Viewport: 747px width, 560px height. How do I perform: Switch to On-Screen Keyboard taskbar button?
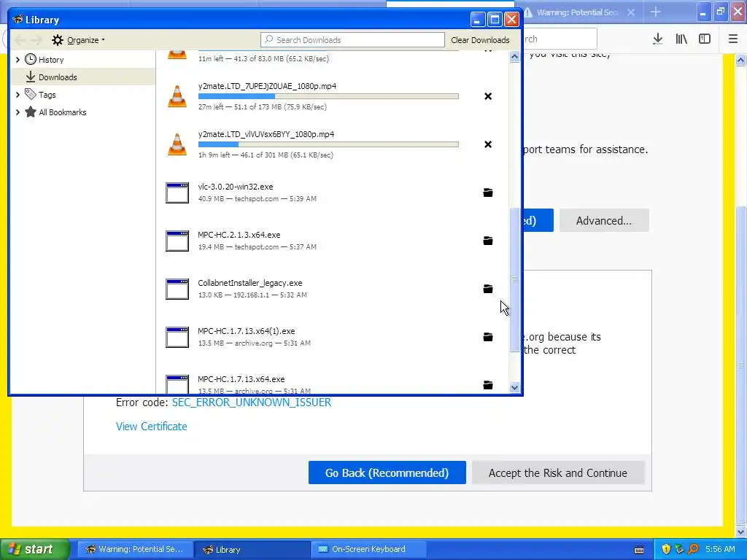[x=368, y=550]
